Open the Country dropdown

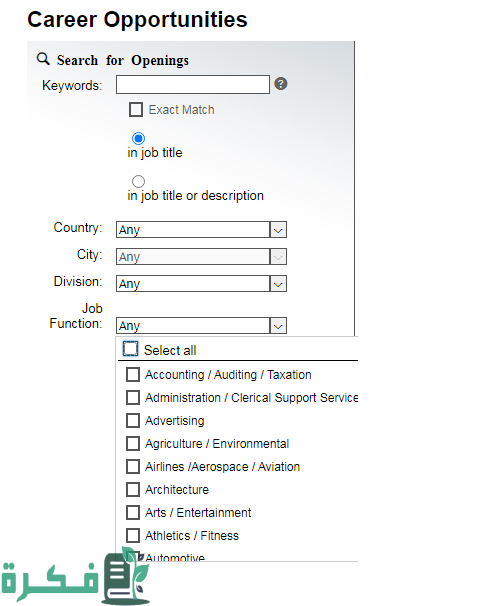click(201, 230)
